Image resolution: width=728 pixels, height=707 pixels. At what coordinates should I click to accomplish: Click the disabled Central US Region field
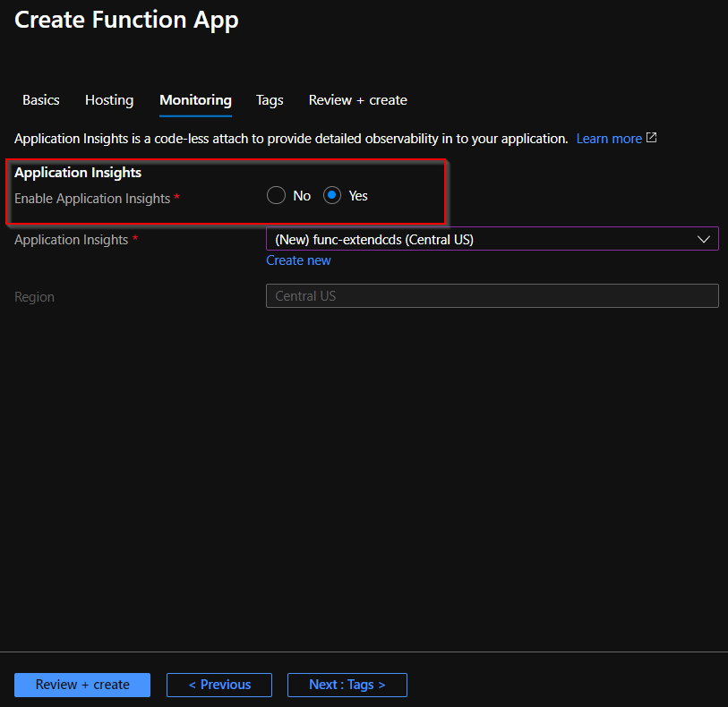492,296
